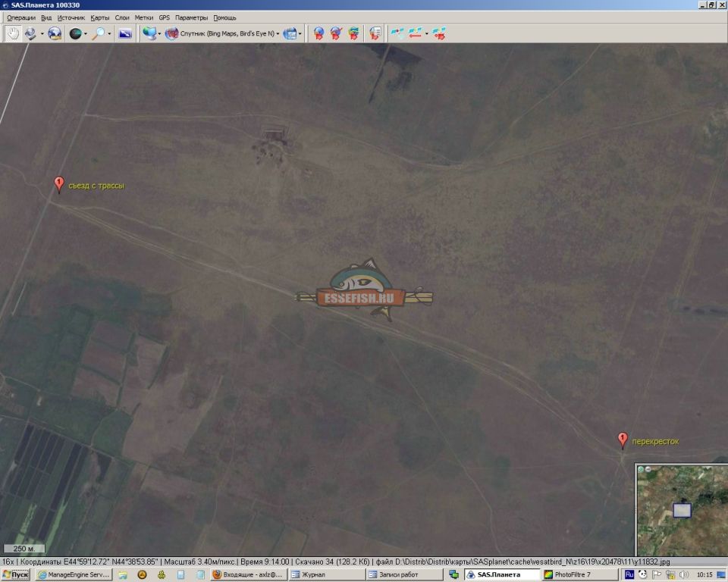Click the GPS track satellite icon
This screenshot has width=728, height=582.
coord(416,33)
